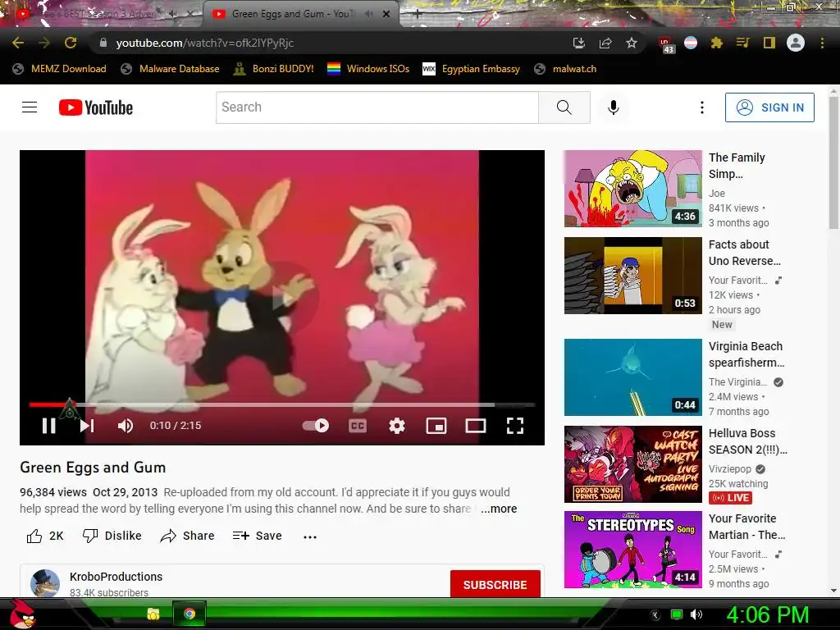Focus the YouTube search field
Viewport: 840px width, 630px height.
[377, 107]
